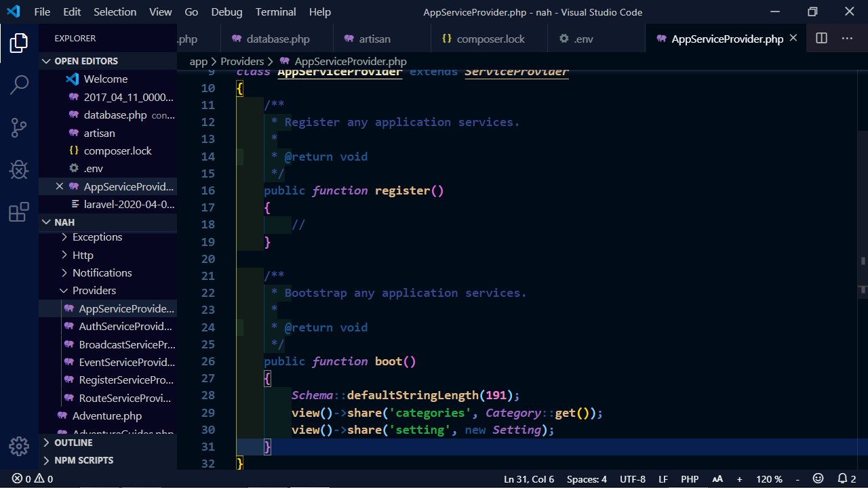
Task: Switch to the composer.lock tab
Action: coord(489,39)
